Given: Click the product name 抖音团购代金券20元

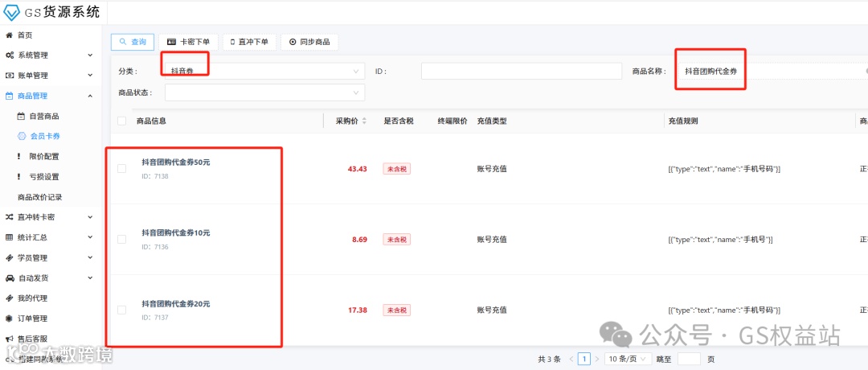Looking at the screenshot, I should tap(176, 304).
